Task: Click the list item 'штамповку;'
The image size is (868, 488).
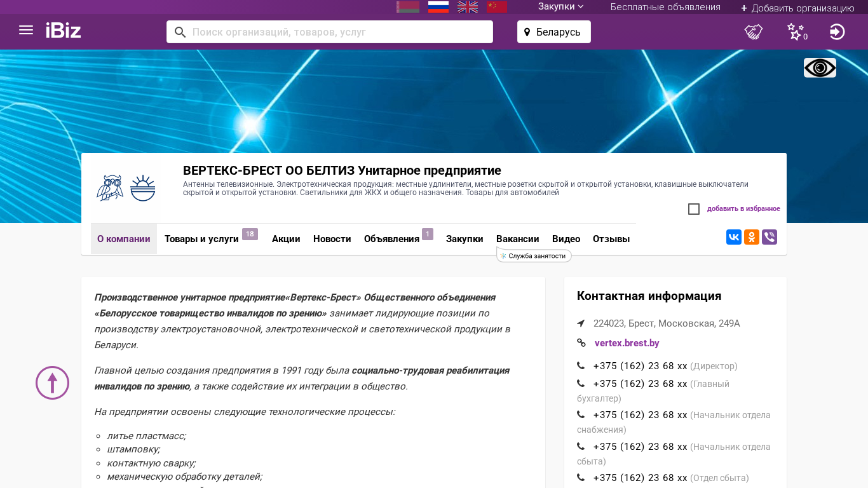Action: [x=133, y=449]
